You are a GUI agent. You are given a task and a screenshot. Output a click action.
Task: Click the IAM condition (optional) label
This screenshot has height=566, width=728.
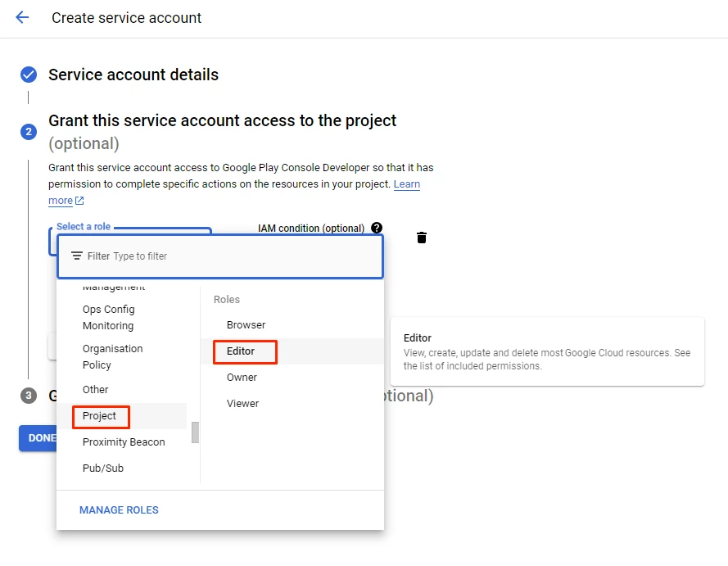pyautogui.click(x=311, y=229)
